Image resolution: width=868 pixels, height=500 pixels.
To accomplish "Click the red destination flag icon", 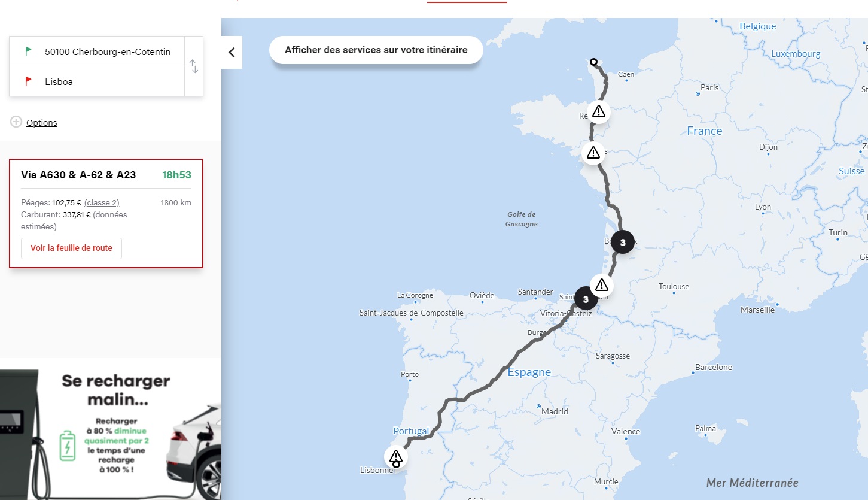I will point(28,81).
